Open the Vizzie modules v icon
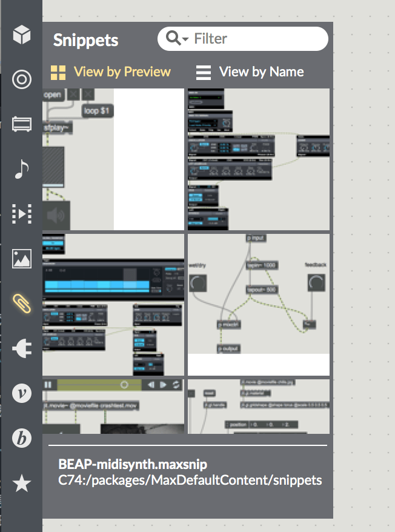 click(22, 393)
